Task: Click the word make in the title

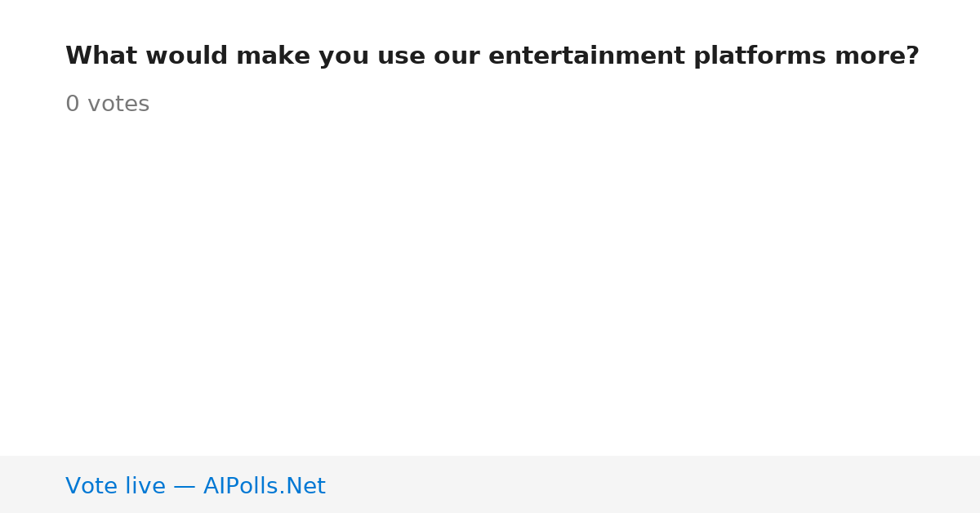Action: click(x=274, y=56)
